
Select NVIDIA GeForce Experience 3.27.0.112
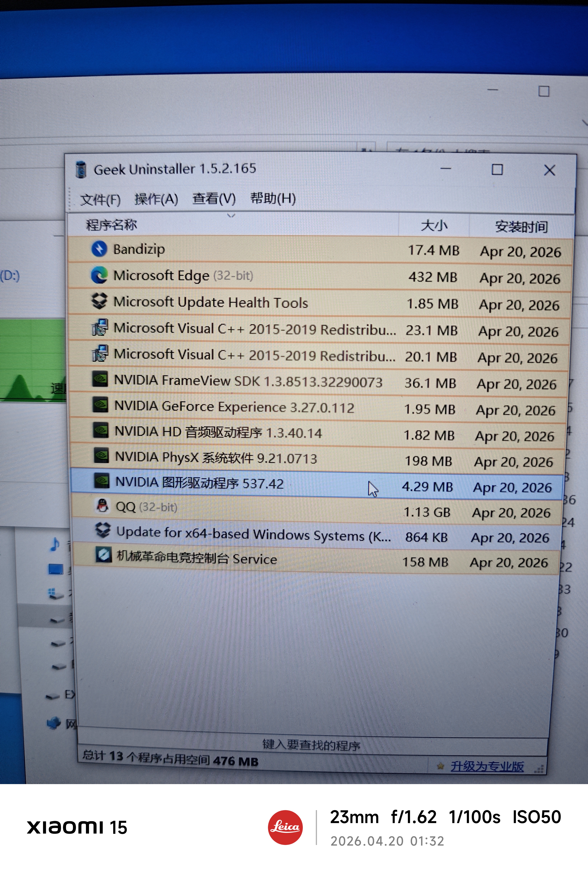click(234, 407)
